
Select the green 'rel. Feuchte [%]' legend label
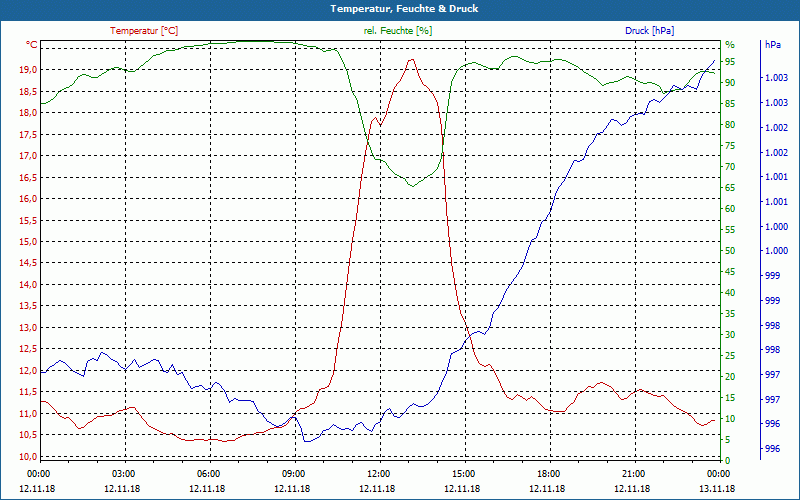397,31
